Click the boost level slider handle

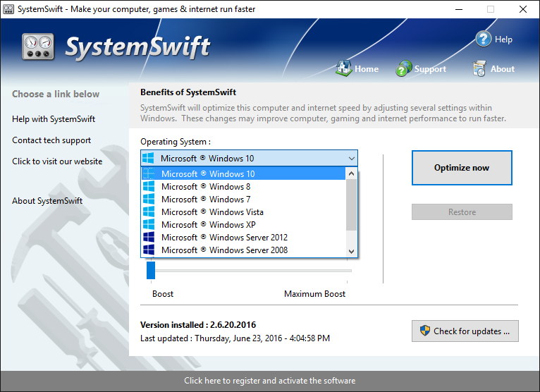[151, 270]
